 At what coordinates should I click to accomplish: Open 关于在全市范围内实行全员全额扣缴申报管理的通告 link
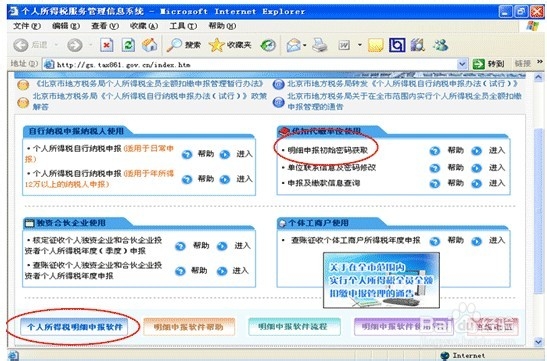pyautogui.click(x=404, y=101)
